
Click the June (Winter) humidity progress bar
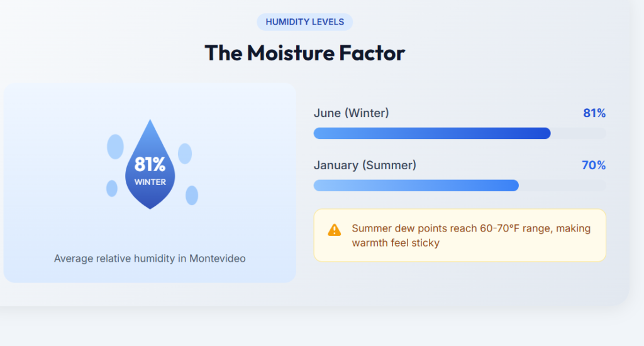431,133
